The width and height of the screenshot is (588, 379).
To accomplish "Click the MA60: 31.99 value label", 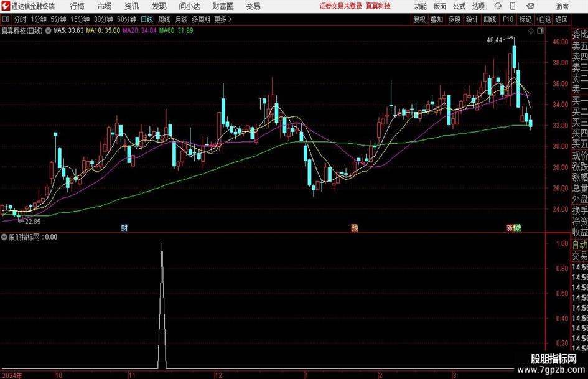I will coord(176,30).
